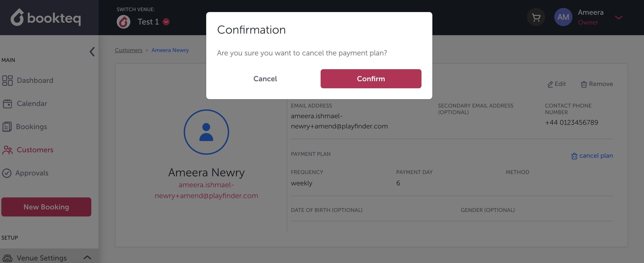Open the shopping cart icon
644x263 pixels.
pos(536,17)
